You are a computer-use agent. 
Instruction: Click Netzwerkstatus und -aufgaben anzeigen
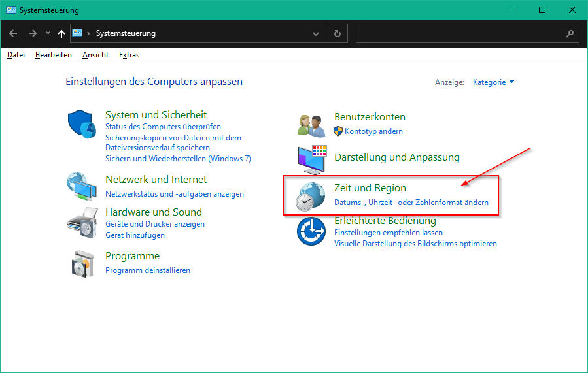tap(175, 194)
